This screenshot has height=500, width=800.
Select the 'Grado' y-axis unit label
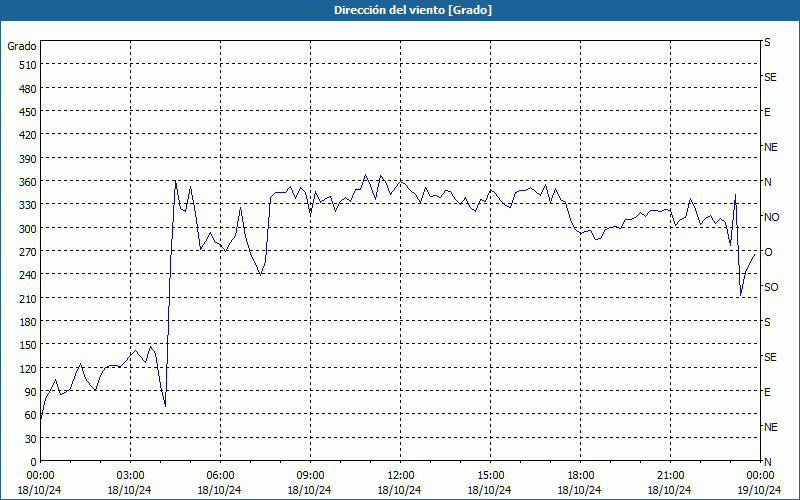click(x=22, y=46)
